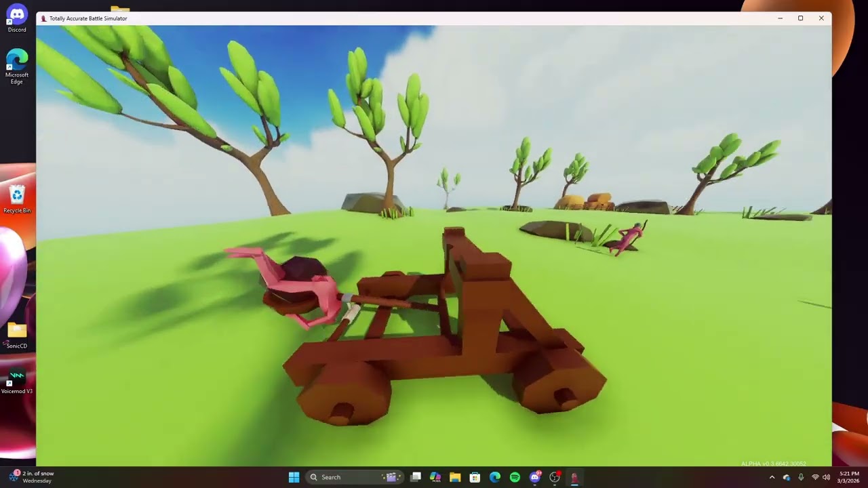868x488 pixels.
Task: Open the Microsoft Edge desktop shortcut
Action: [17, 66]
